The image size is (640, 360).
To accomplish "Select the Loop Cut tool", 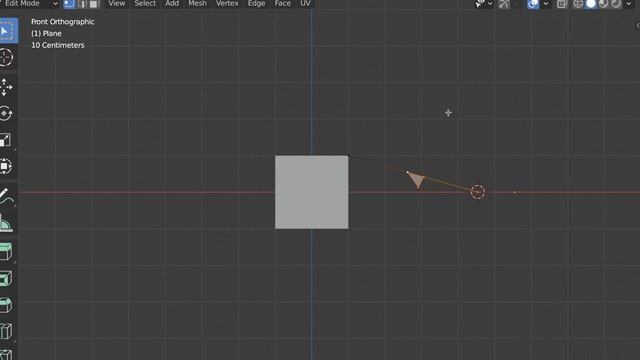I will point(6,331).
